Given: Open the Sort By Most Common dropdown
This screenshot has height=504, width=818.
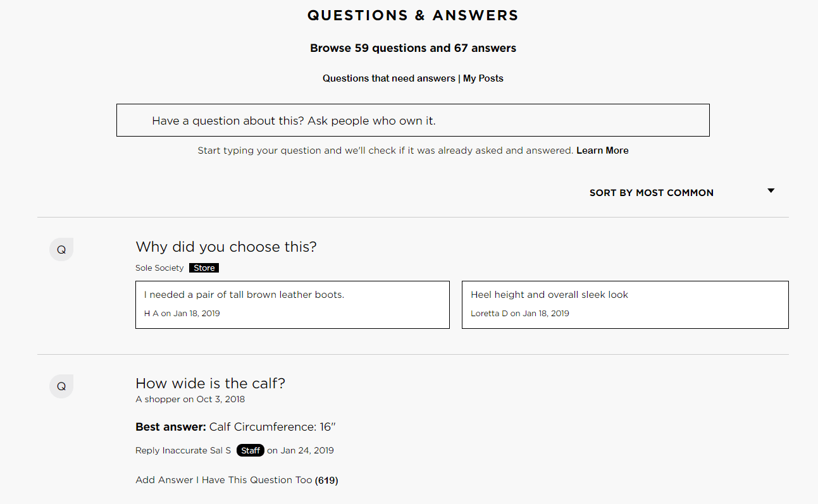Looking at the screenshot, I should pyautogui.click(x=651, y=192).
